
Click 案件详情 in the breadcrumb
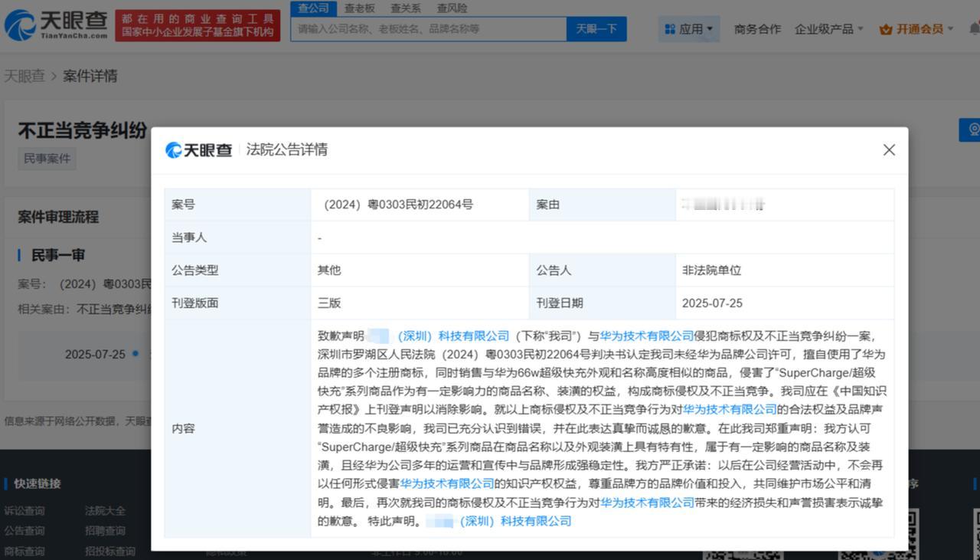tap(90, 76)
